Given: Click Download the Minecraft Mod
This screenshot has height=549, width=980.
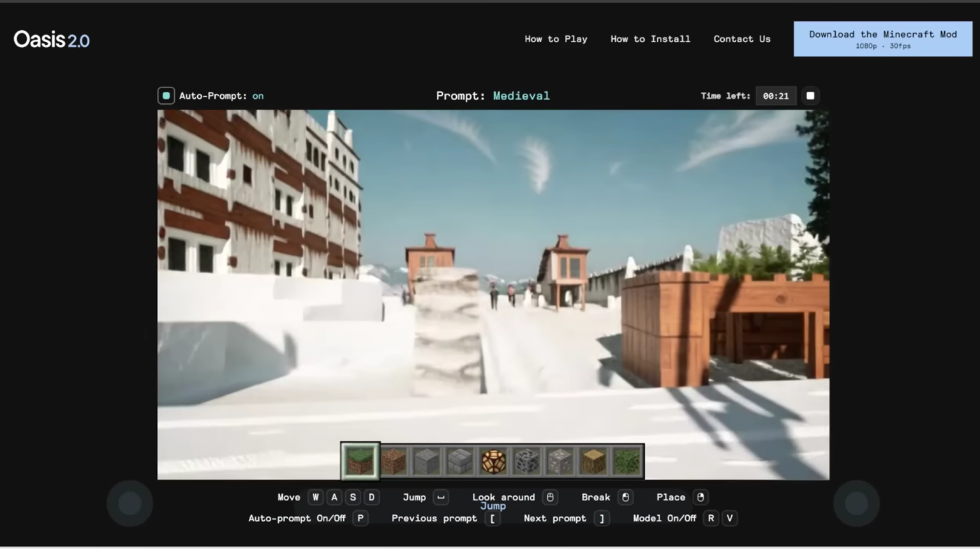Looking at the screenshot, I should tap(882, 38).
